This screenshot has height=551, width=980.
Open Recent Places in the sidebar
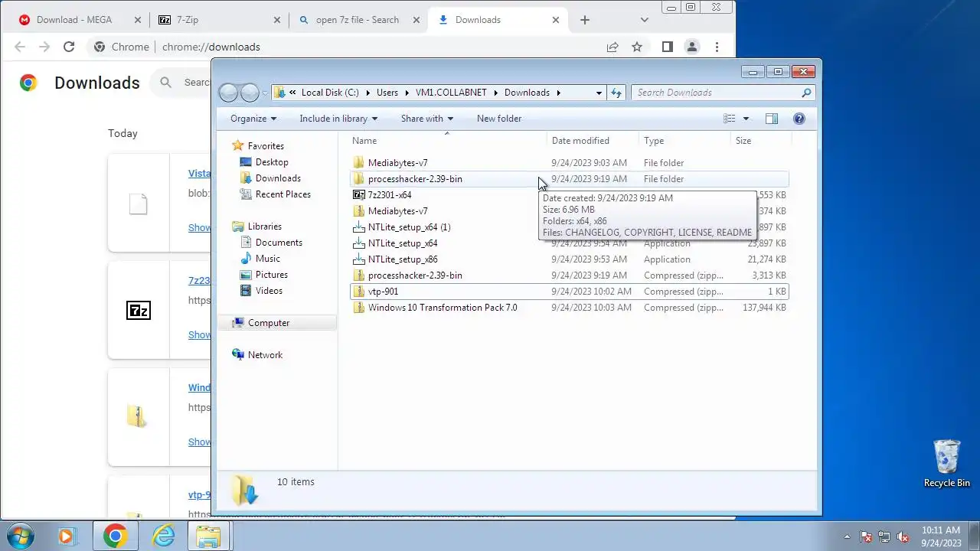[283, 194]
